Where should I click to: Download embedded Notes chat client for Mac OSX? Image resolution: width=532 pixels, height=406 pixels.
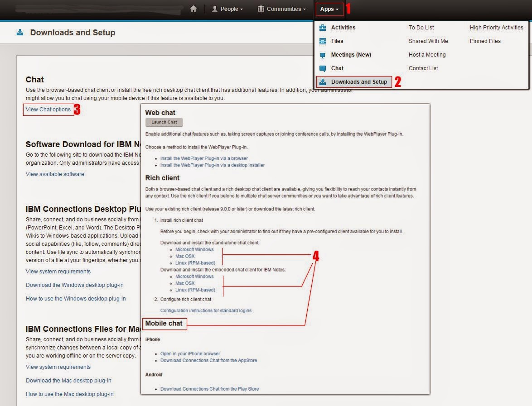185,283
